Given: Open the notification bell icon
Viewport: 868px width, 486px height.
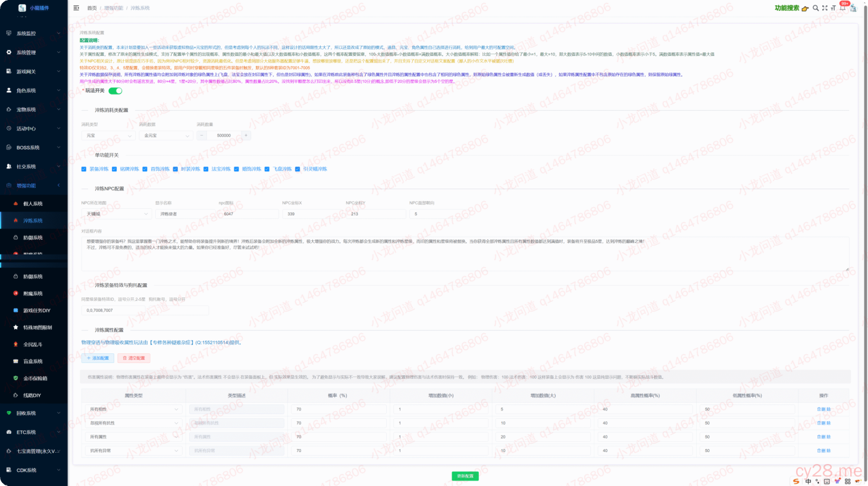Looking at the screenshot, I should pyautogui.click(x=842, y=8).
